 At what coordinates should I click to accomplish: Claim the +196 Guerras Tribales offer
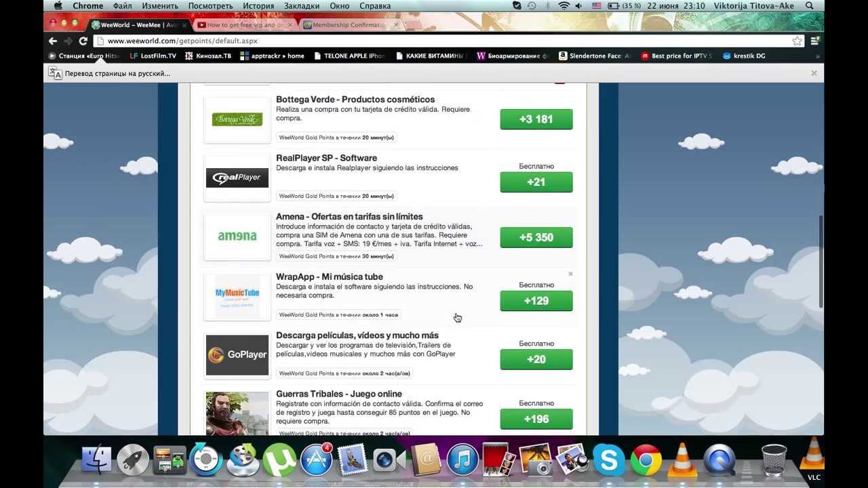pos(536,420)
